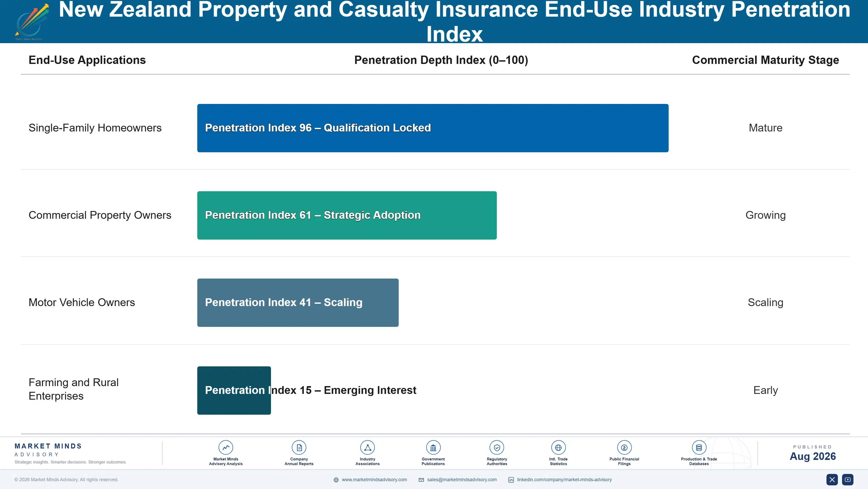Click Farming and Rural Enterprises row label

pyautogui.click(x=73, y=389)
